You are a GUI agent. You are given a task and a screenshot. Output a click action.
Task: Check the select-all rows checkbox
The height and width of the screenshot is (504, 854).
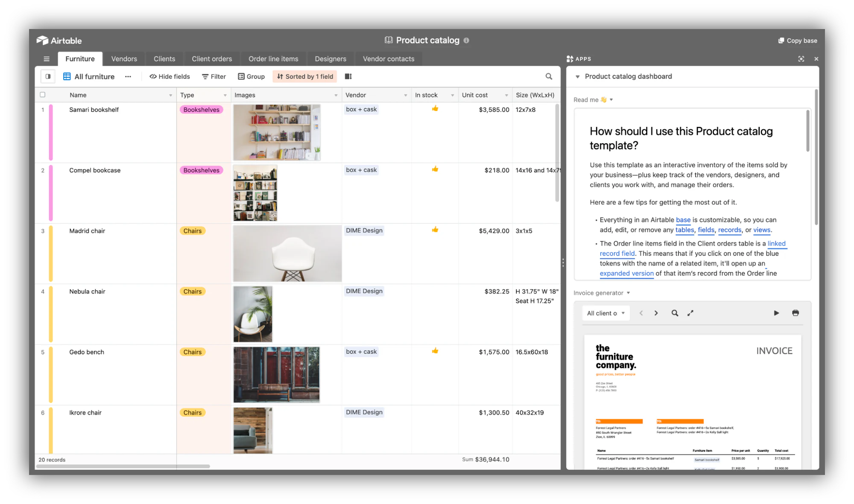tap(43, 95)
